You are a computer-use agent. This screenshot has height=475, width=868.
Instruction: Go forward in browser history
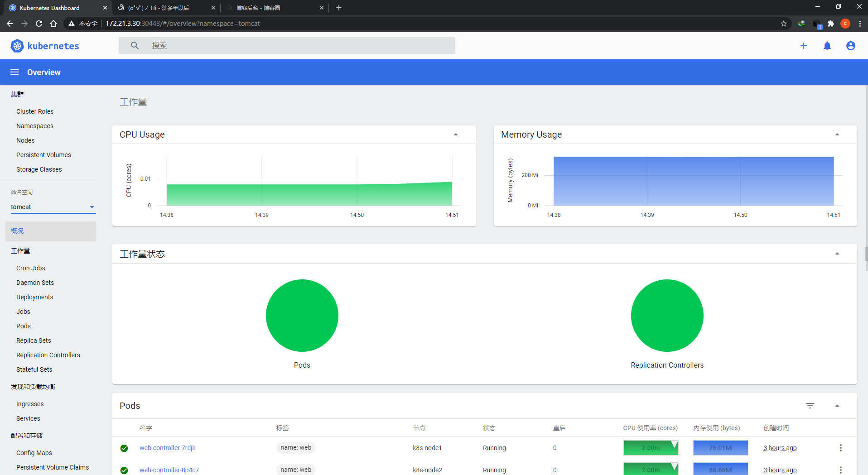coord(24,24)
